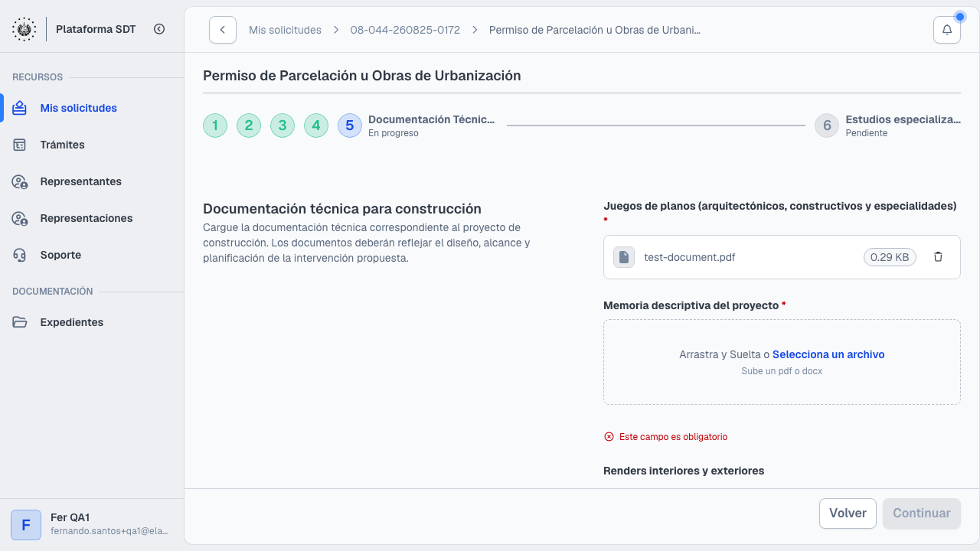
Task: Go back using the chevron button
Action: 222,30
